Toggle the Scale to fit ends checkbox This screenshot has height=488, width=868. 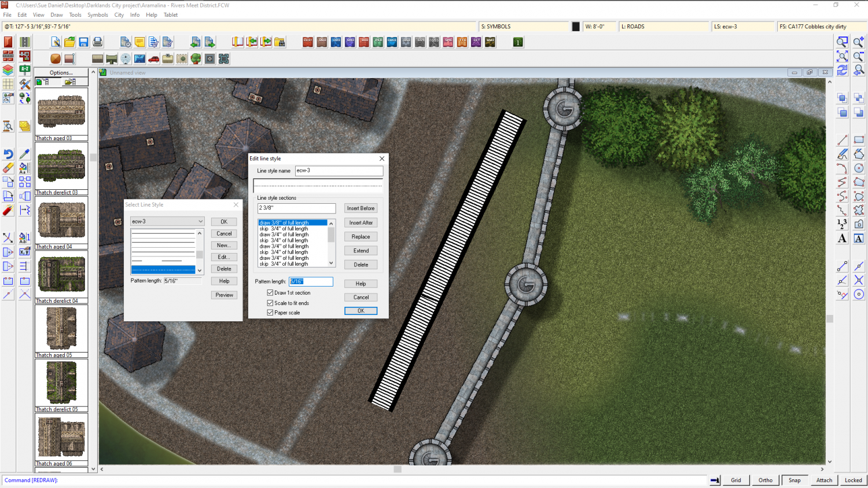click(x=270, y=303)
